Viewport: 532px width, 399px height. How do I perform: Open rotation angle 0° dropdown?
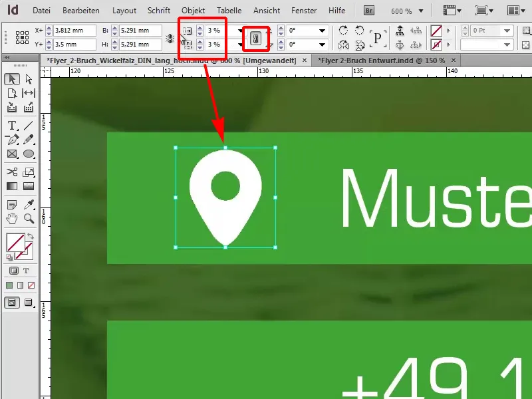tap(323, 31)
